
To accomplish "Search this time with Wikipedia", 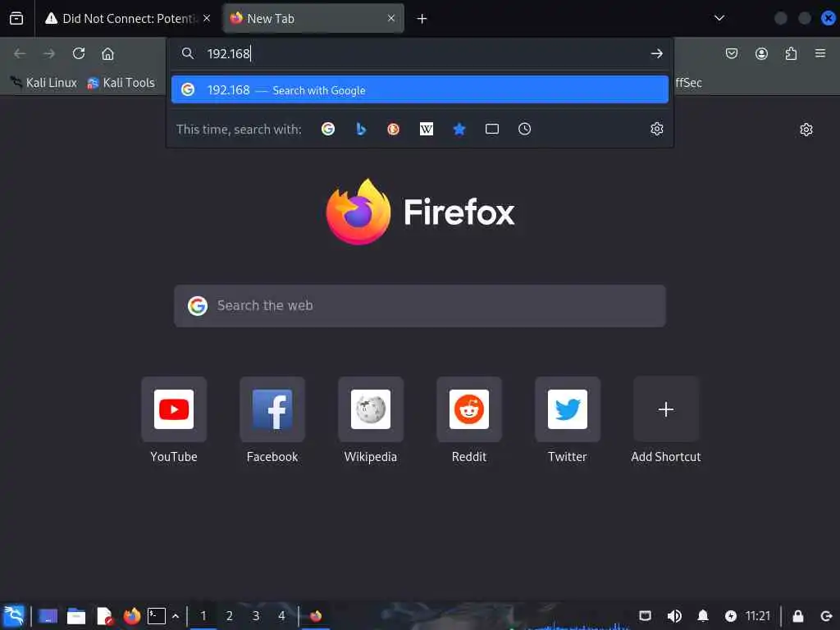I will pos(427,129).
